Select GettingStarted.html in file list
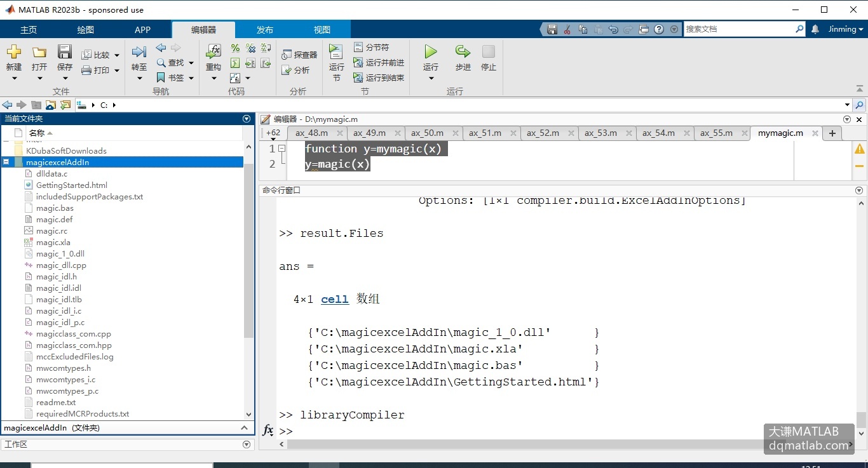This screenshot has height=468, width=868. (72, 185)
